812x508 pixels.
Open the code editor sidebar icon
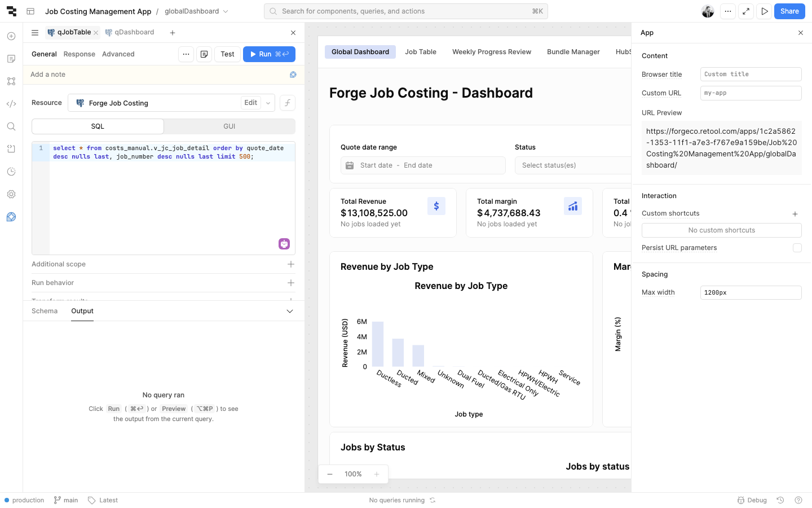coord(11,104)
